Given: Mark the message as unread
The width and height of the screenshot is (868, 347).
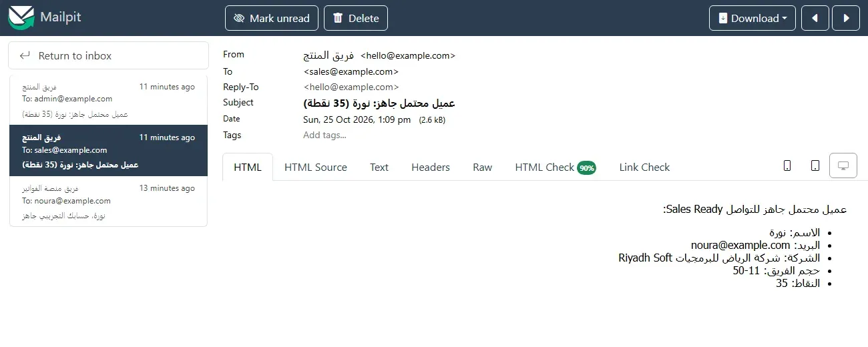Looking at the screenshot, I should pos(272,18).
